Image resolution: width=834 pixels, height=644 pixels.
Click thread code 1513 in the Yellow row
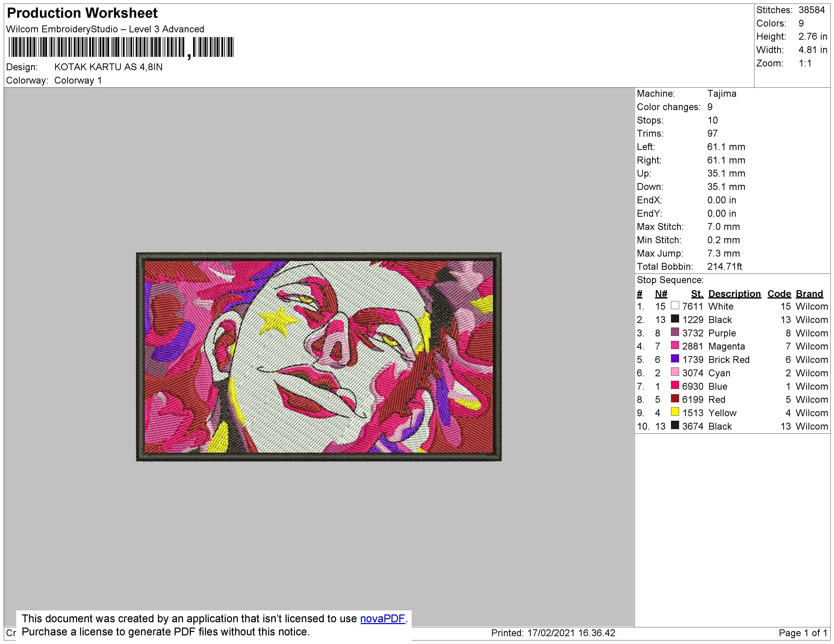pos(693,413)
